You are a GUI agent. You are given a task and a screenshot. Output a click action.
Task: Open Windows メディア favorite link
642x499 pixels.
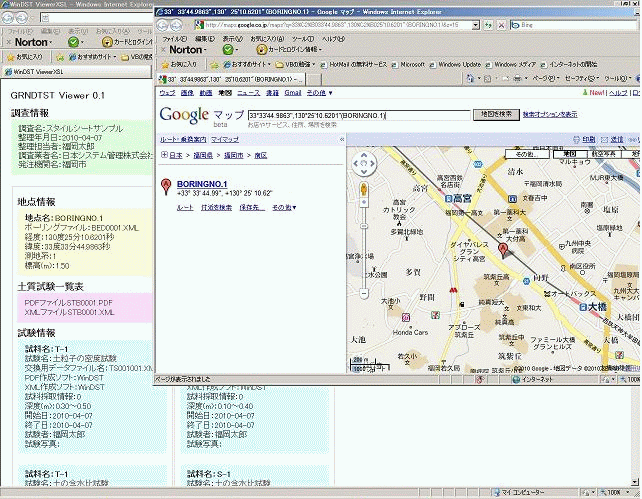pyautogui.click(x=510, y=64)
